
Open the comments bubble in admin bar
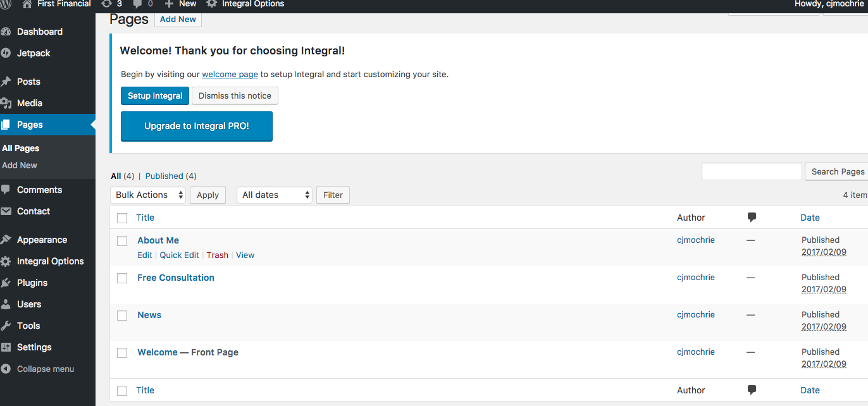[137, 4]
